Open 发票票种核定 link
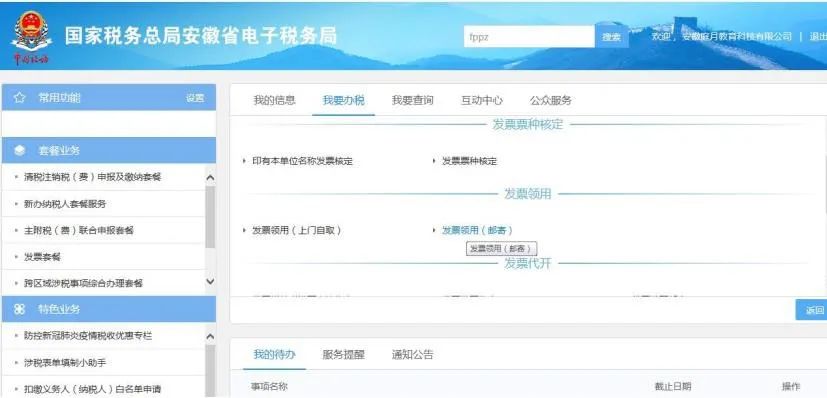This screenshot has width=827, height=398. [x=469, y=161]
